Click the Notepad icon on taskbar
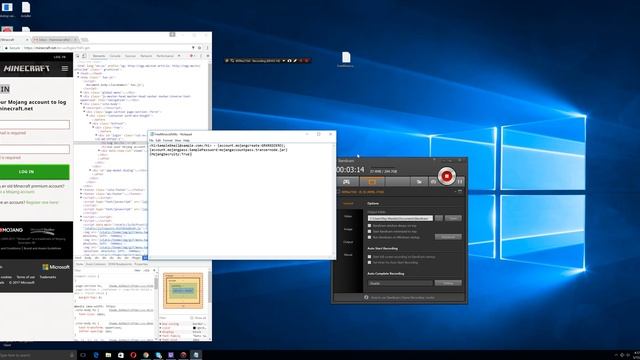The image size is (640, 360). pyautogui.click(x=196, y=355)
